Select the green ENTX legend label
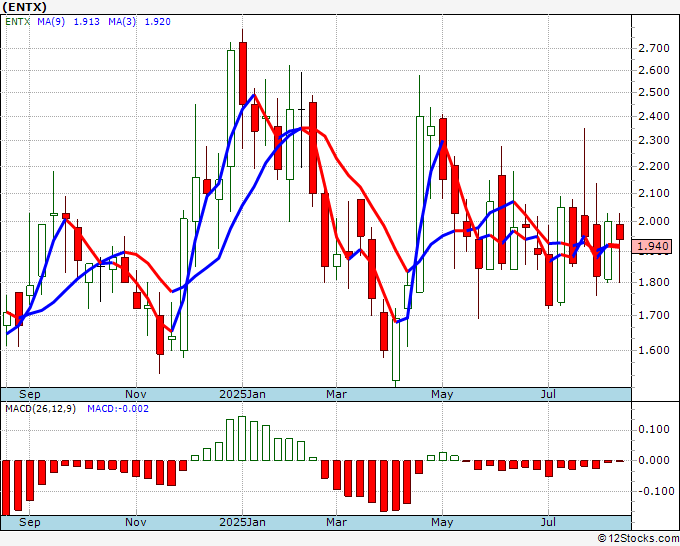This screenshot has width=680, height=546. pyautogui.click(x=17, y=22)
